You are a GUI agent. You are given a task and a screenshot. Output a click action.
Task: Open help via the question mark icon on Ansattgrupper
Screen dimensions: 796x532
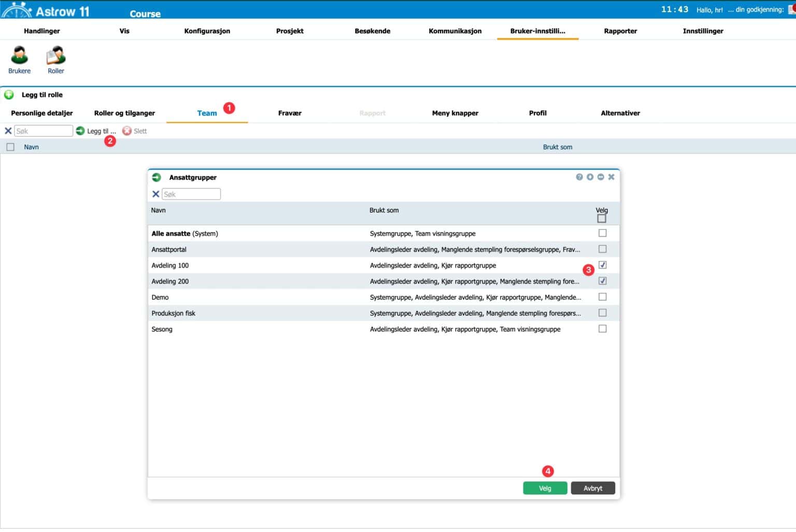coord(579,177)
